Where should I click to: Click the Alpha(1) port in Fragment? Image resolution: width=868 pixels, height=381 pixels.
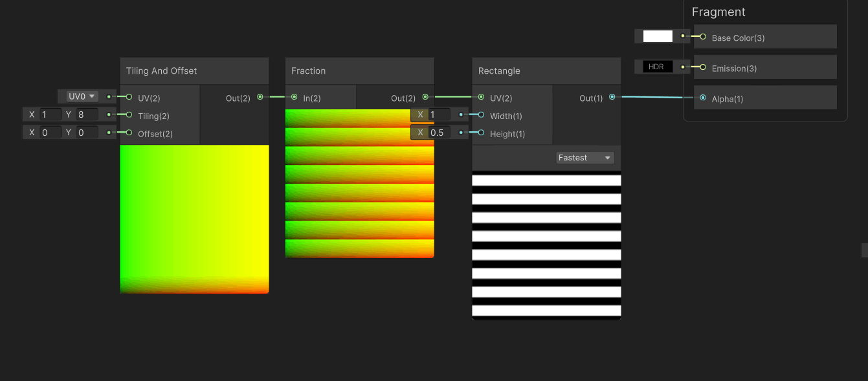(703, 98)
